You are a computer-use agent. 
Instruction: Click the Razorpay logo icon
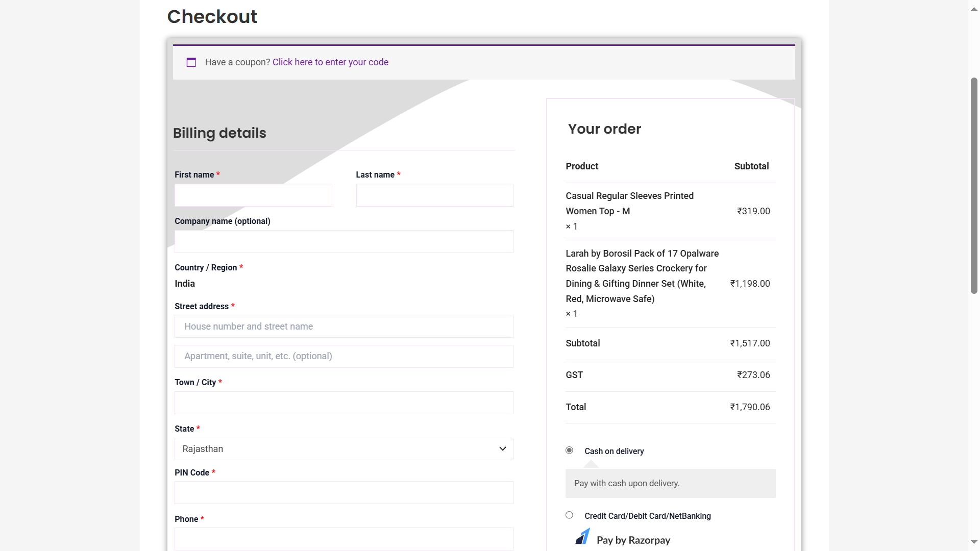[582, 537]
